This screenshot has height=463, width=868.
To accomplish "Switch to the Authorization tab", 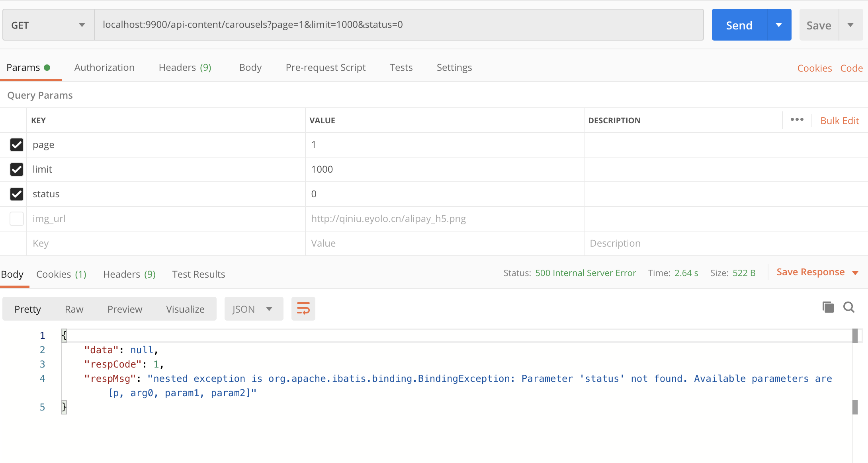I will point(104,68).
